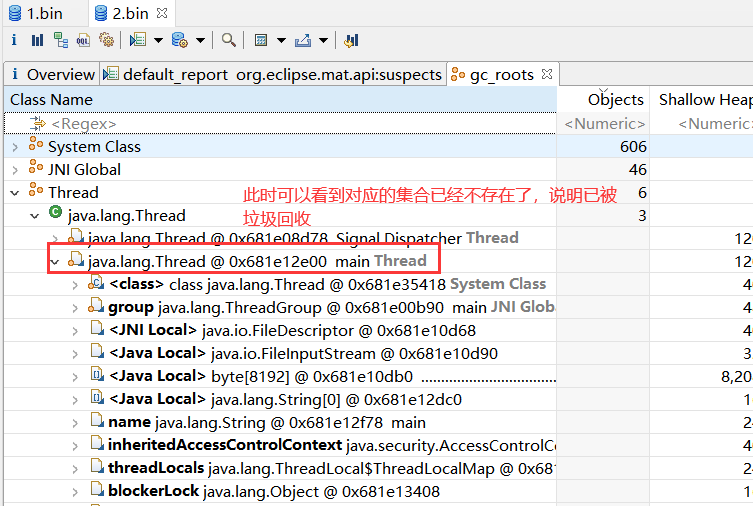Click the compare/pin chart icon at toolbar end
The width and height of the screenshot is (753, 506).
[x=351, y=40]
